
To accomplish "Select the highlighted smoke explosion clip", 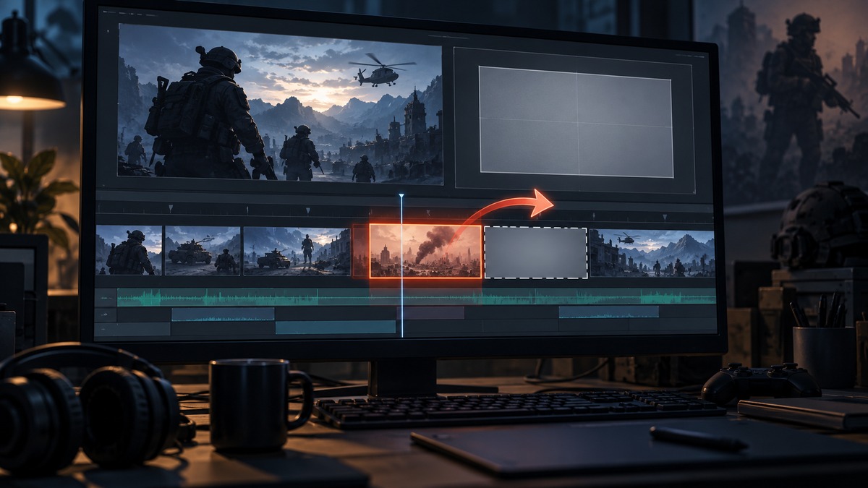I will pos(425,251).
